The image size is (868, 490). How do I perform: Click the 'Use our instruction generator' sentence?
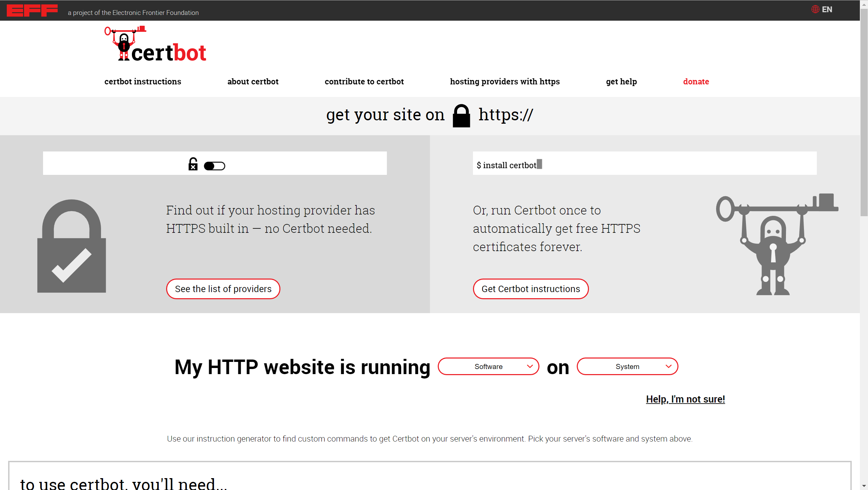[x=430, y=439]
